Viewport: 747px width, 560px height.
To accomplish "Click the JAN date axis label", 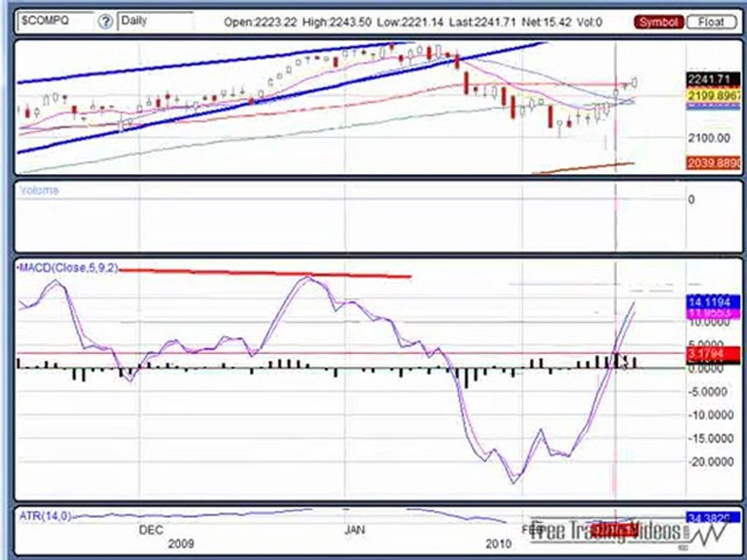I will pyautogui.click(x=355, y=530).
